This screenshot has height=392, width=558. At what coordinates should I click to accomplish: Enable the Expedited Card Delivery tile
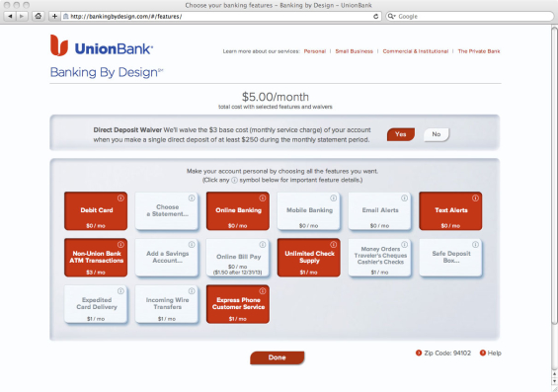click(96, 304)
